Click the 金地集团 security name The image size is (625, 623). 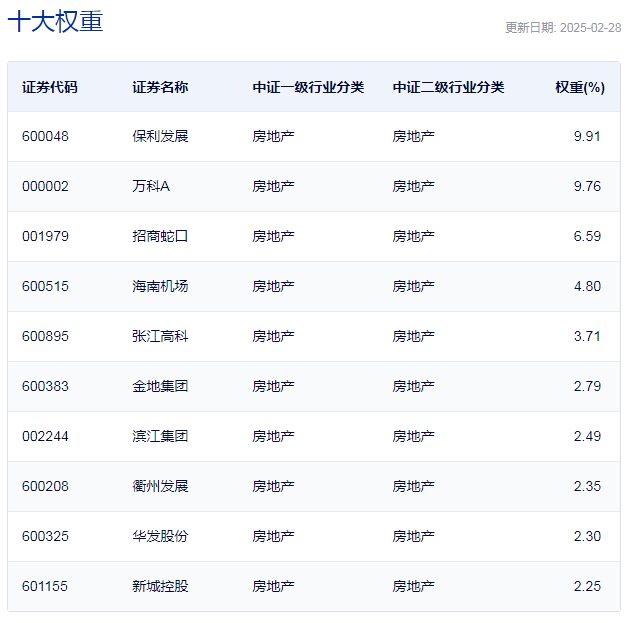tap(160, 386)
